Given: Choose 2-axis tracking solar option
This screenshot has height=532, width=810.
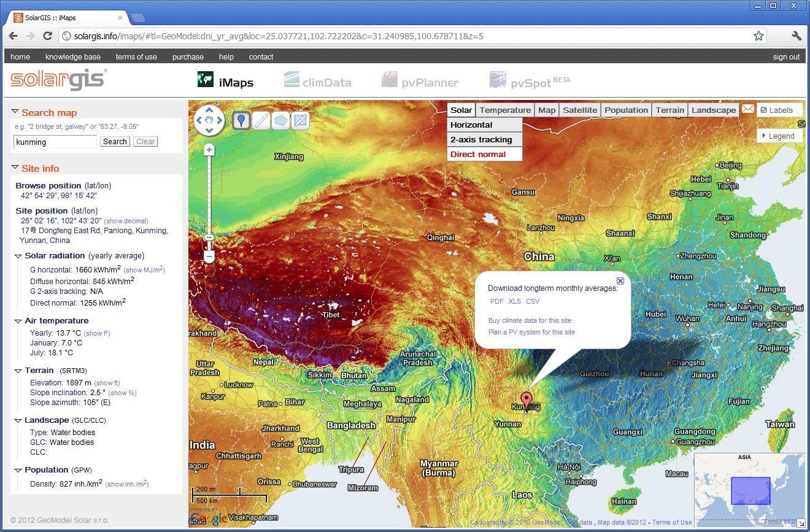Looking at the screenshot, I should (481, 139).
